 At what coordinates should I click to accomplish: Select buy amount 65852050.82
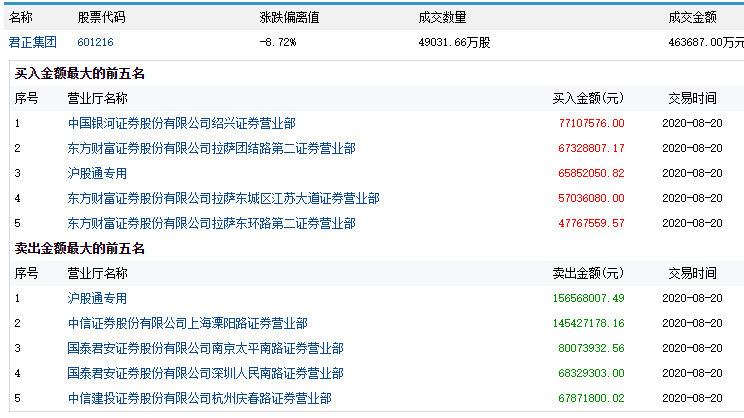coord(591,174)
